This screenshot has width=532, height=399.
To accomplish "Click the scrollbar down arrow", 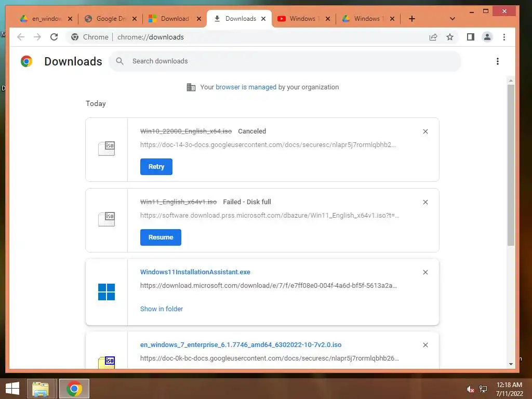I will [511, 364].
